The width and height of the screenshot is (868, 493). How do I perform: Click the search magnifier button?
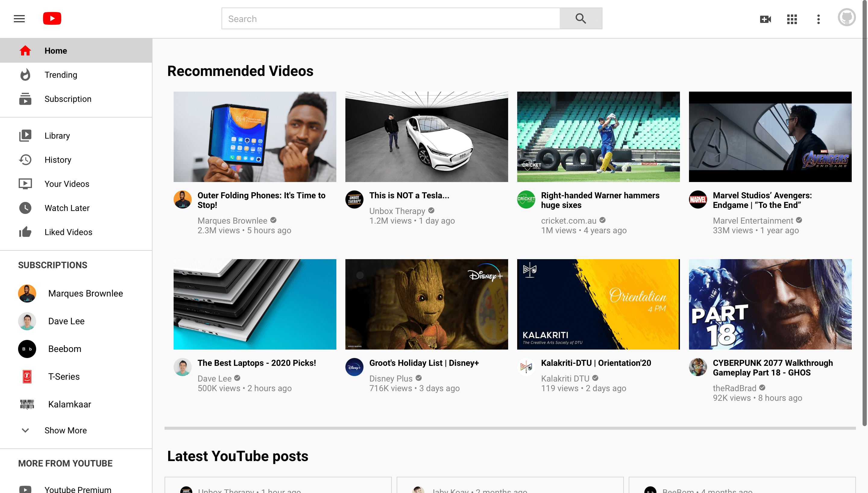(x=580, y=18)
